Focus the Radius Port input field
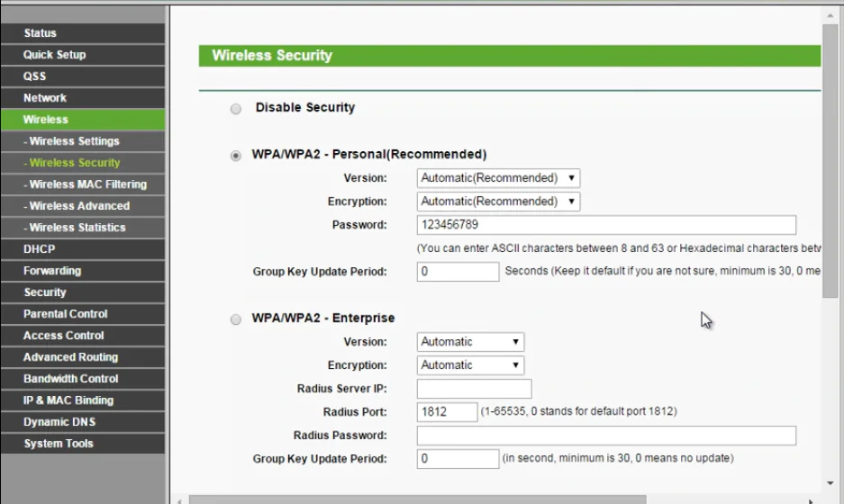The height and width of the screenshot is (504, 844). tap(447, 412)
